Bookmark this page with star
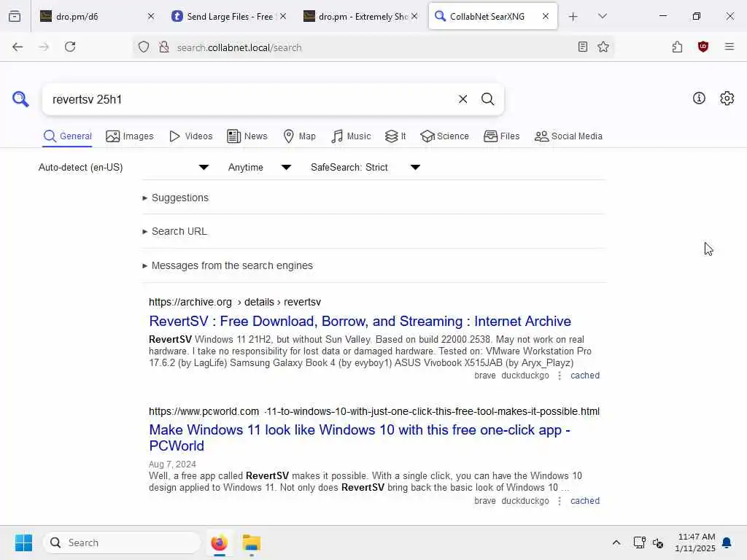The image size is (747, 560). pyautogui.click(x=603, y=47)
